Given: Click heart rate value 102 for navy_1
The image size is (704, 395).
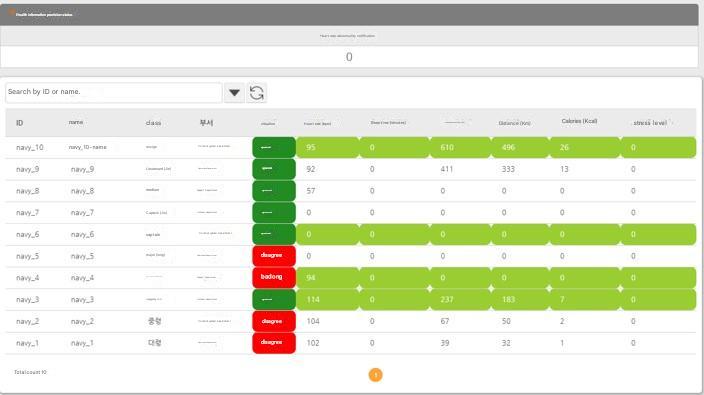Looking at the screenshot, I should coord(313,343).
